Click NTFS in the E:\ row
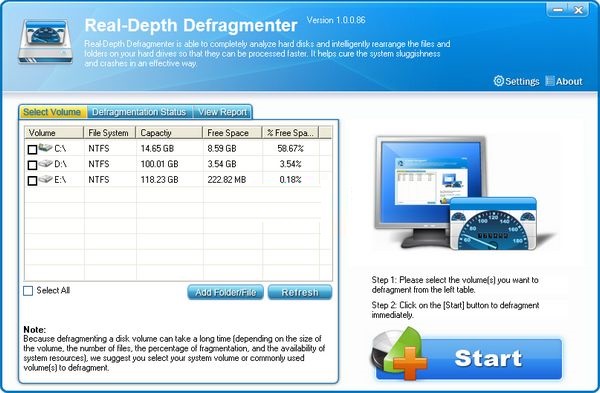The image size is (600, 393). [99, 180]
